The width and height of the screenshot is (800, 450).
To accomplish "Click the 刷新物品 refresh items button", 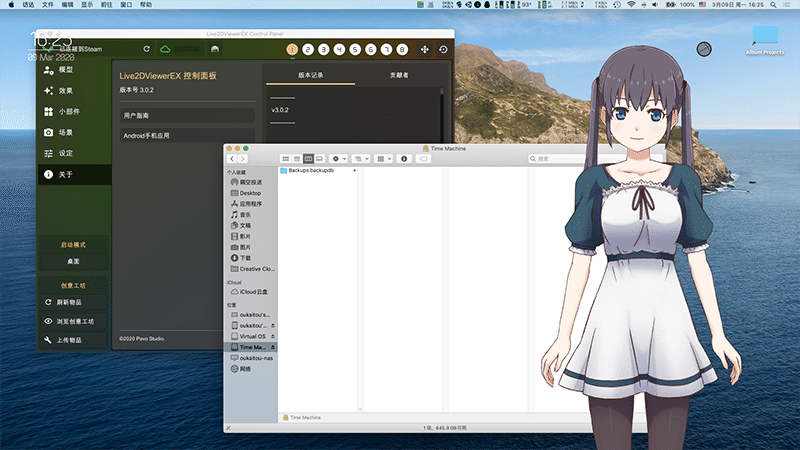I will (73, 302).
